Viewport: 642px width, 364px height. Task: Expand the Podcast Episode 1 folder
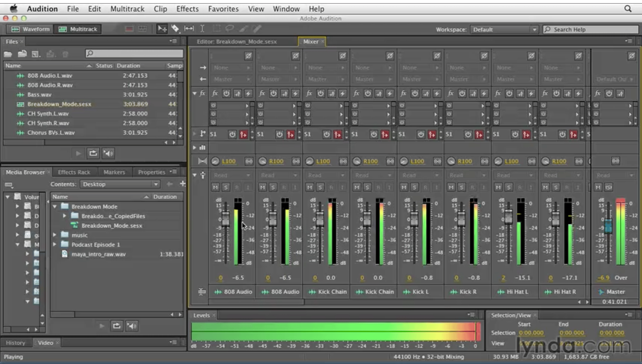click(55, 245)
